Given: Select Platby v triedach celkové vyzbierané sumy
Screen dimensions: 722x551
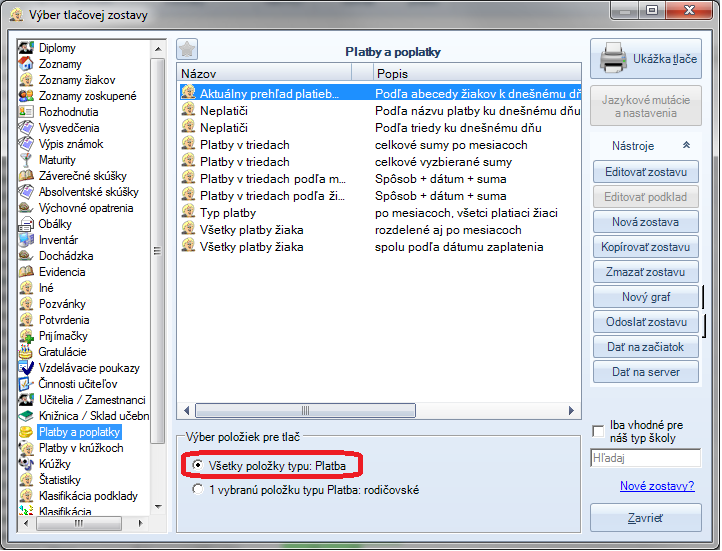Looking at the screenshot, I should pos(380,162).
